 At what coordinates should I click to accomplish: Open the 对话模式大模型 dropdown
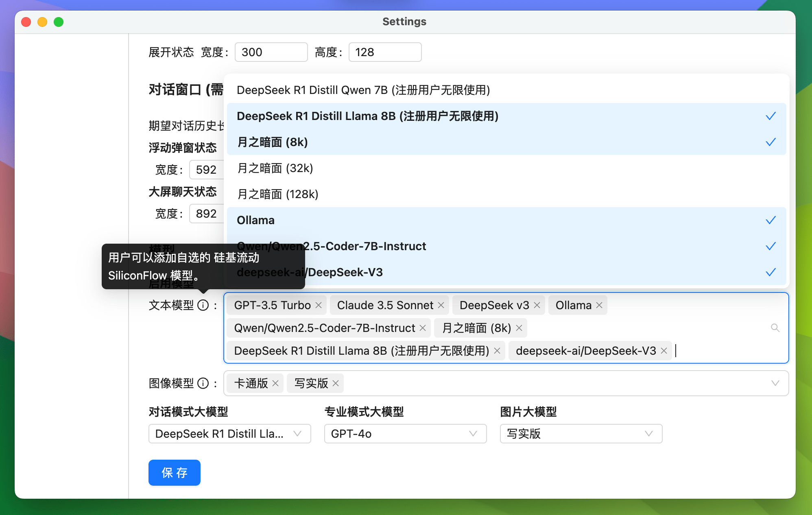click(230, 434)
